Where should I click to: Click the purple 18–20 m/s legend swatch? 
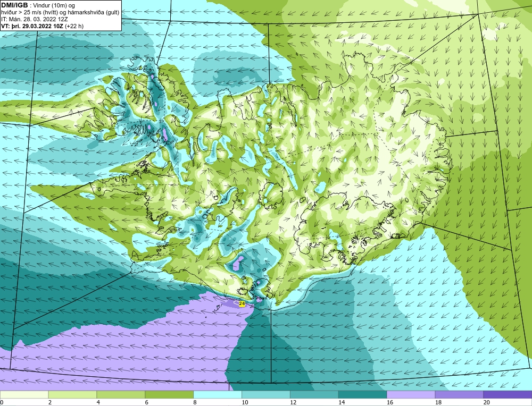tap(460, 394)
